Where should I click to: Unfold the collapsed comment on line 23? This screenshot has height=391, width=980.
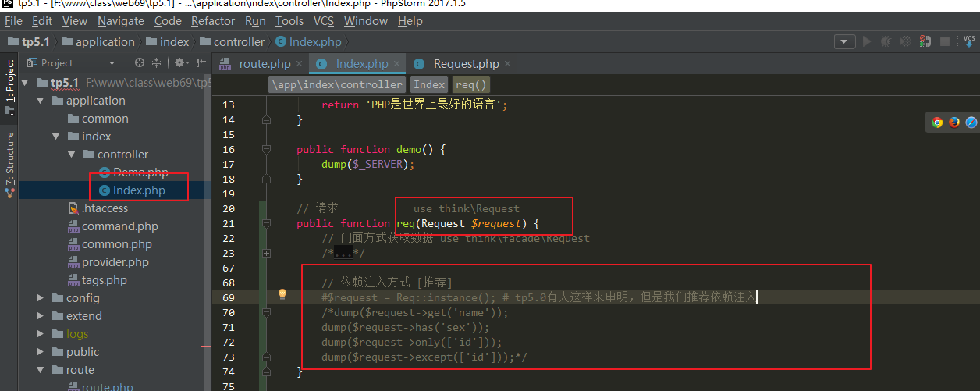pyautogui.click(x=267, y=253)
